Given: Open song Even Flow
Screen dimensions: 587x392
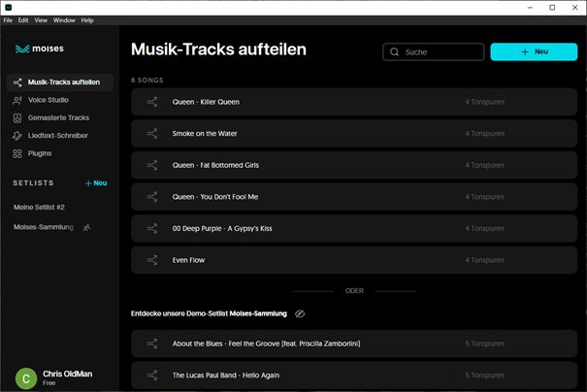Looking at the screenshot, I should [x=354, y=260].
